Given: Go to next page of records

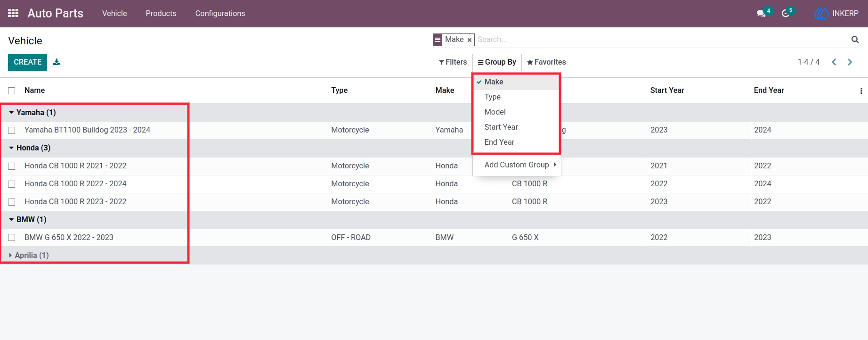Looking at the screenshot, I should [x=850, y=62].
